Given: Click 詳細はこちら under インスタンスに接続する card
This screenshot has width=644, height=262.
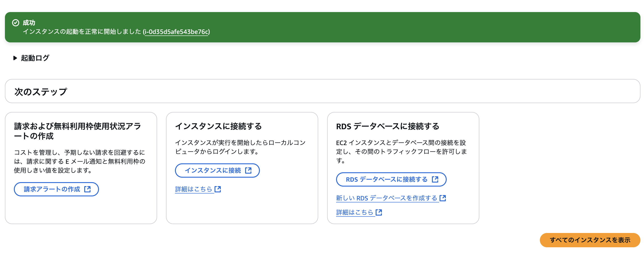Looking at the screenshot, I should (x=194, y=189).
